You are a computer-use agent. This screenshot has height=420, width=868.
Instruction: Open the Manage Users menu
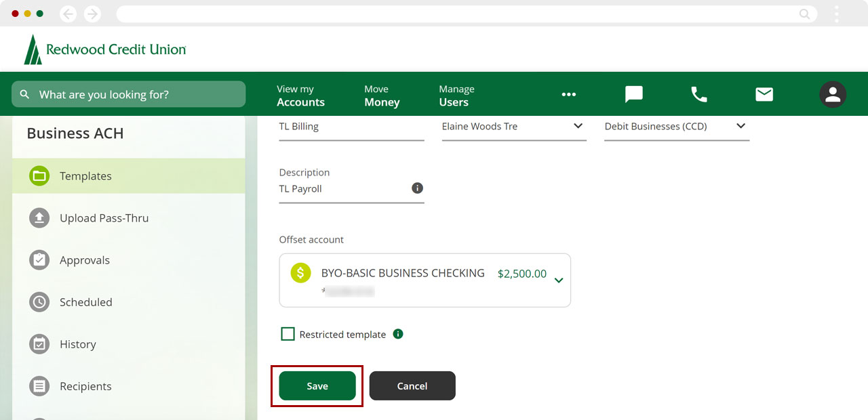coord(456,96)
